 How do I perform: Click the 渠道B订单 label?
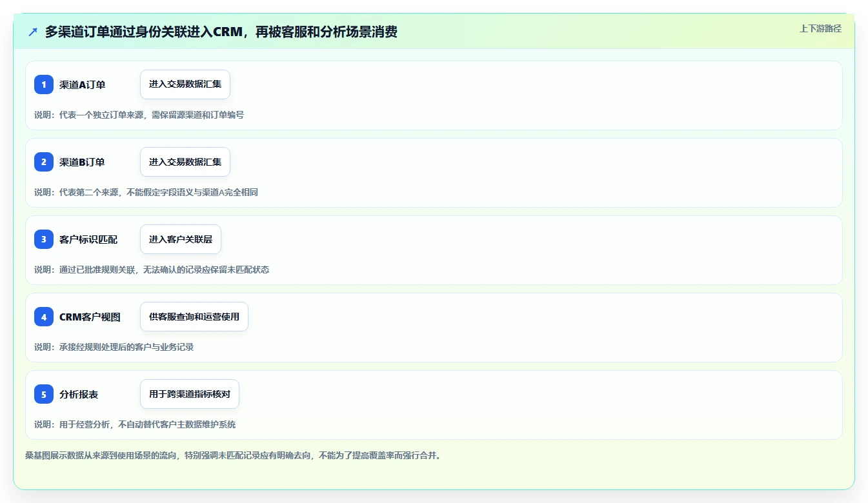click(82, 162)
